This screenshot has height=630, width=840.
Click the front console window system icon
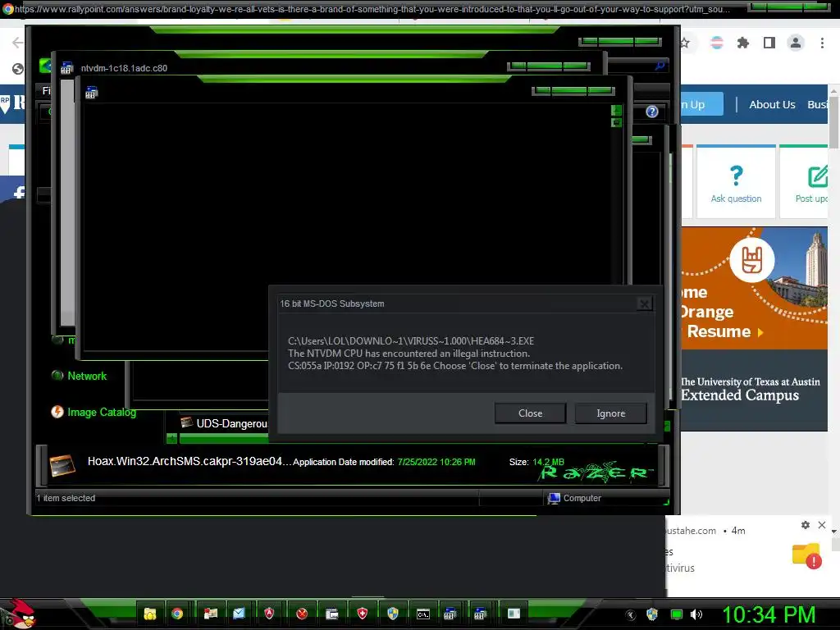(91, 93)
